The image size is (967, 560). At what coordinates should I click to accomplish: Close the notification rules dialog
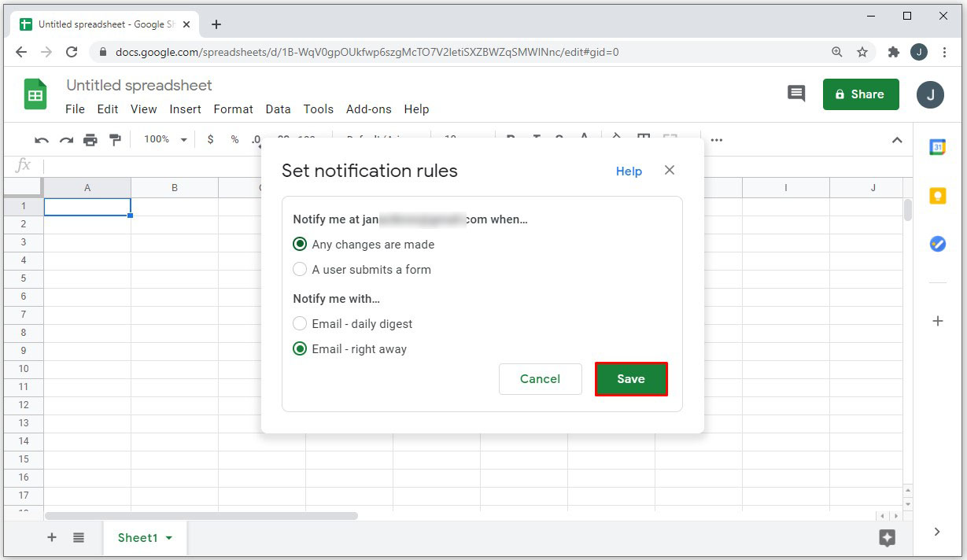[670, 170]
